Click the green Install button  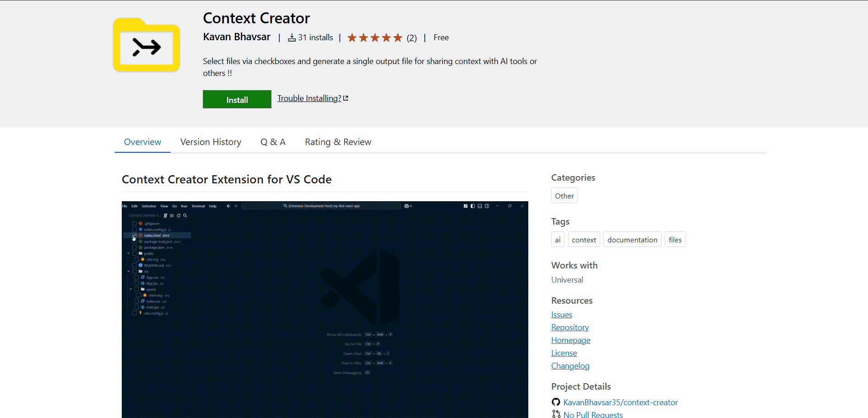(237, 99)
